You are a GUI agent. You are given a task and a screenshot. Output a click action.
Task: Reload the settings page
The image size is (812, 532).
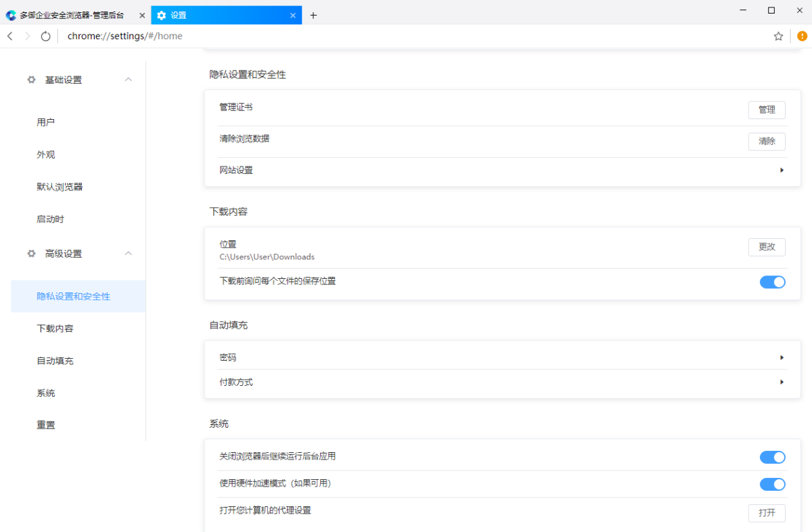pos(45,36)
